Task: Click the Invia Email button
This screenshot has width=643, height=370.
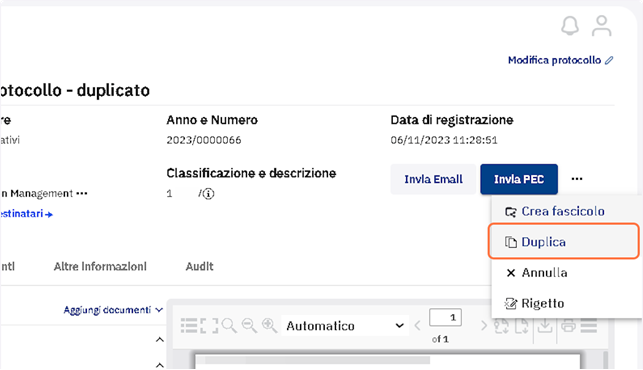Action: [433, 179]
